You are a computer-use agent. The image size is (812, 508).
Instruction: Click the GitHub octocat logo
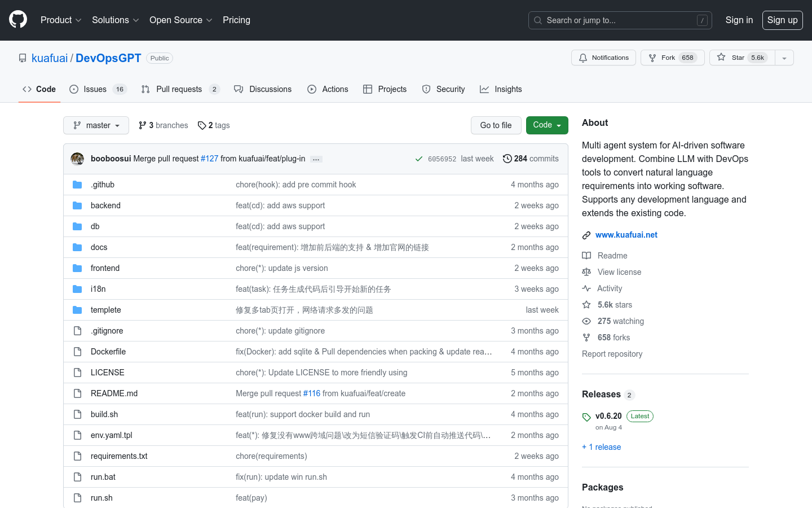tap(17, 20)
